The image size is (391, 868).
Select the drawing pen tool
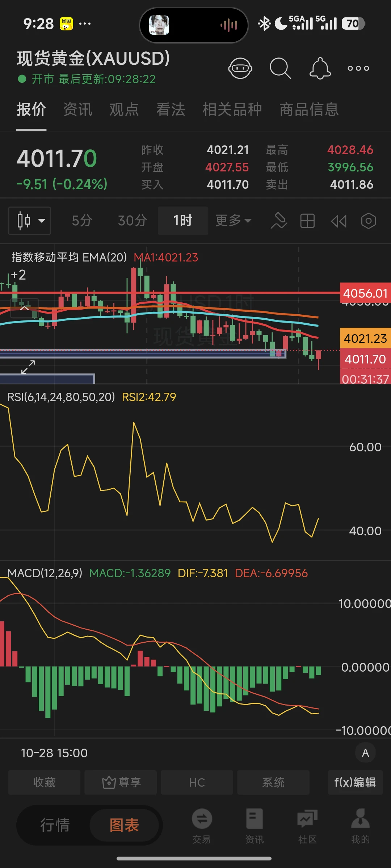coord(279,221)
